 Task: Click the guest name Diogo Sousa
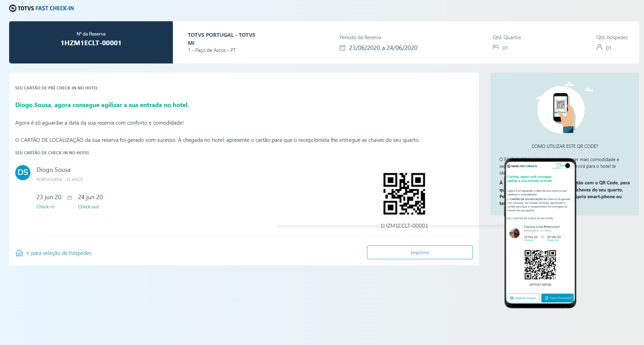click(x=53, y=170)
